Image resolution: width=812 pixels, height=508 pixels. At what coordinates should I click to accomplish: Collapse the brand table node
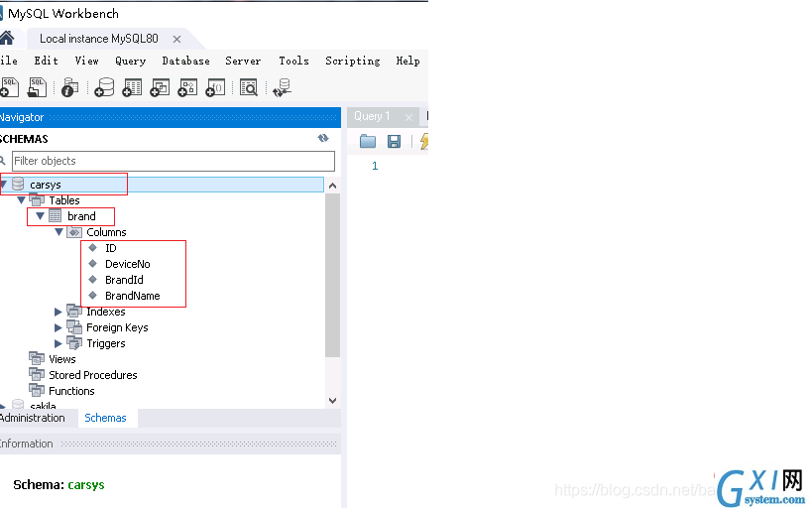[40, 215]
